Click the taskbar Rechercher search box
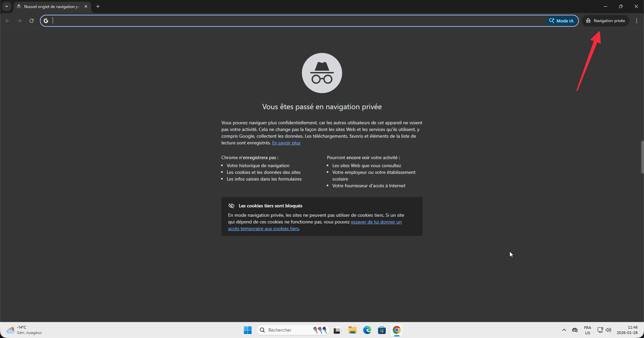 [x=292, y=330]
